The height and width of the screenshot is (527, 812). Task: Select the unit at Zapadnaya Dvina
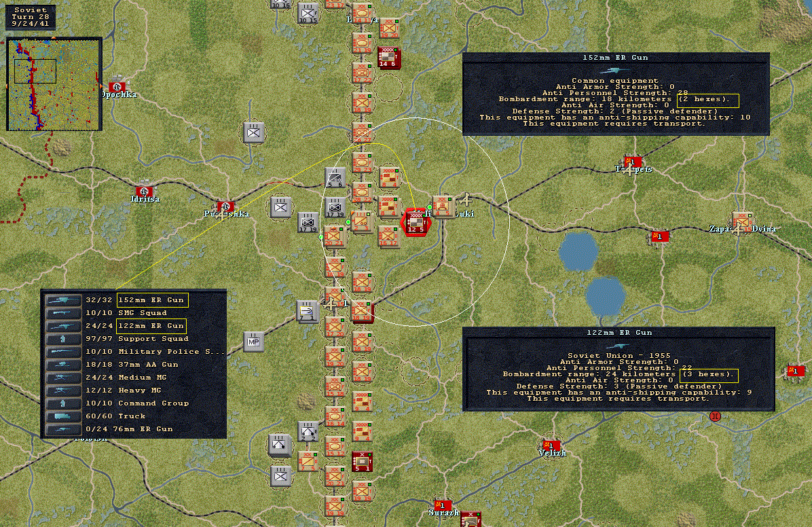click(x=741, y=222)
